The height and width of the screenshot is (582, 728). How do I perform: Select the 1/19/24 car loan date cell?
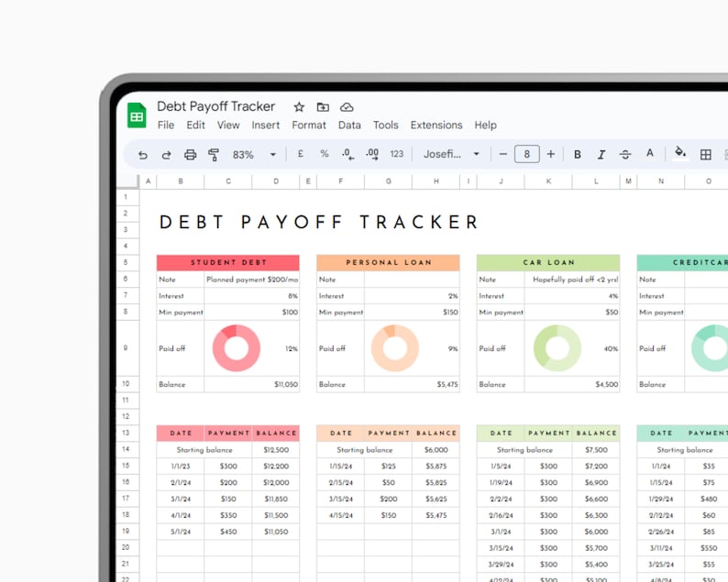[x=501, y=483]
